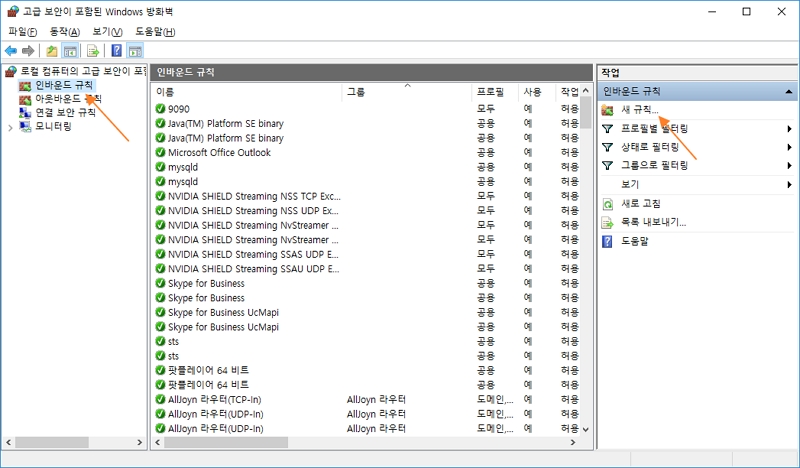Open the 보기(V) menu
The image size is (800, 468).
[x=107, y=32]
